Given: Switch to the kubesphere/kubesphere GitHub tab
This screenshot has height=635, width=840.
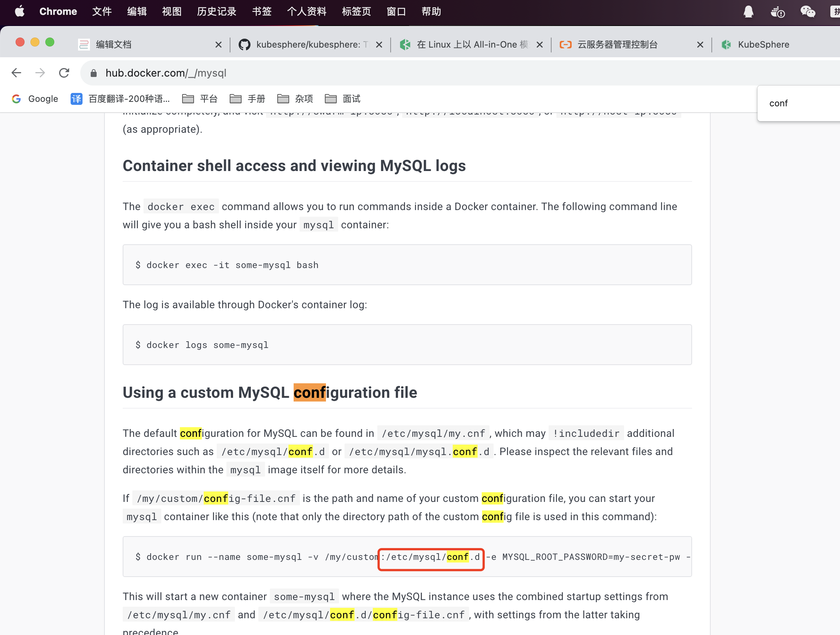Looking at the screenshot, I should pyautogui.click(x=310, y=45).
